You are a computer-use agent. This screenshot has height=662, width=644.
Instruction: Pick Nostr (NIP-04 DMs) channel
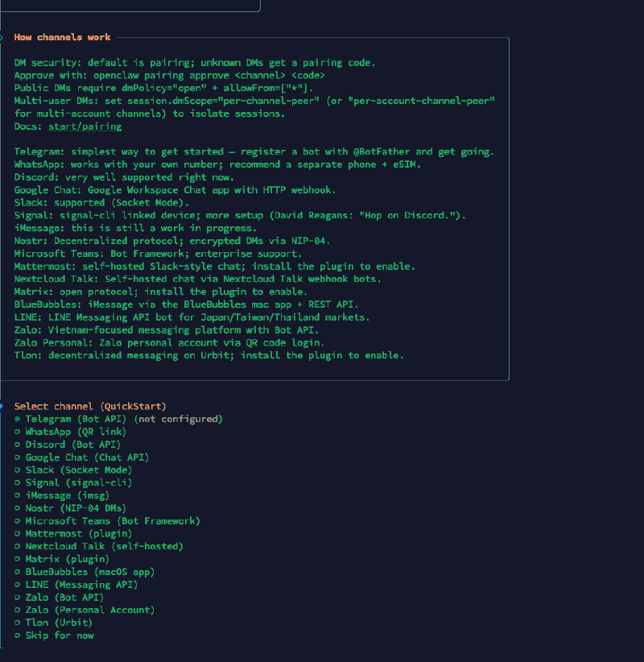18,508
